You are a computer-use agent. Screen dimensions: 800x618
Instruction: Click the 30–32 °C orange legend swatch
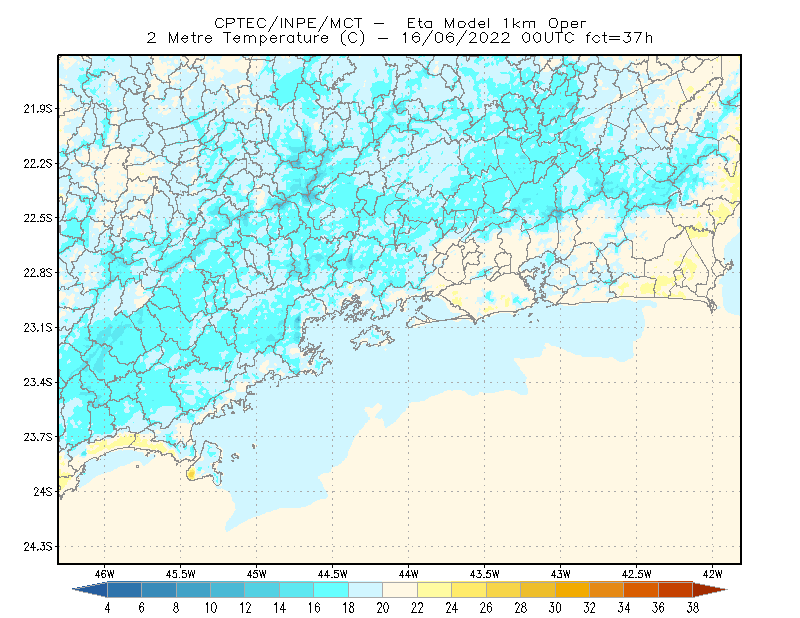pos(572,589)
